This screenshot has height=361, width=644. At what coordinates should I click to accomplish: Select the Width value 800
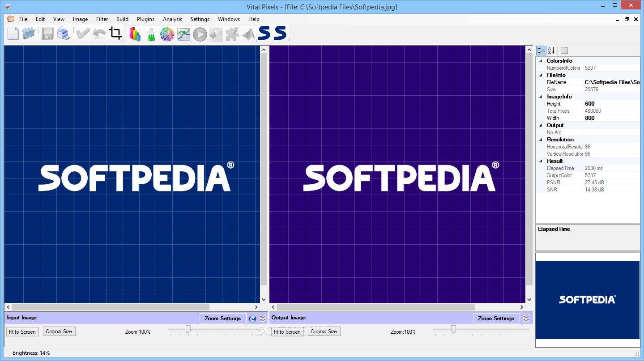tap(590, 118)
